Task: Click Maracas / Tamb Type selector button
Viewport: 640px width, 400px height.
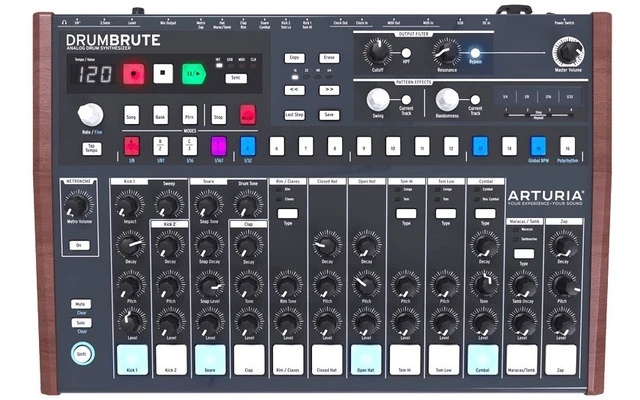Action: point(524,253)
